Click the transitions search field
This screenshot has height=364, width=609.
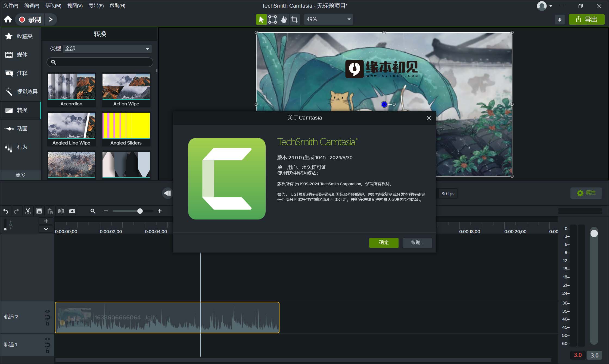coord(100,62)
